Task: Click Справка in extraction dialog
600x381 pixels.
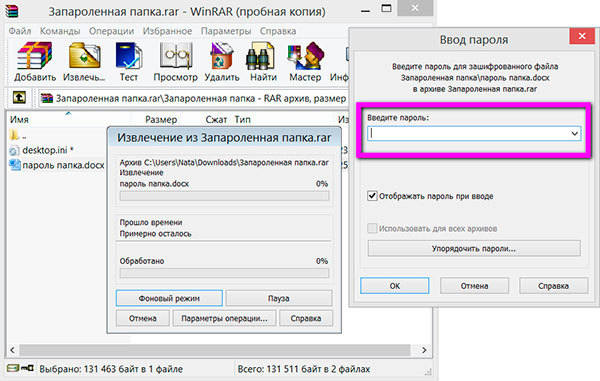Action: tap(306, 318)
